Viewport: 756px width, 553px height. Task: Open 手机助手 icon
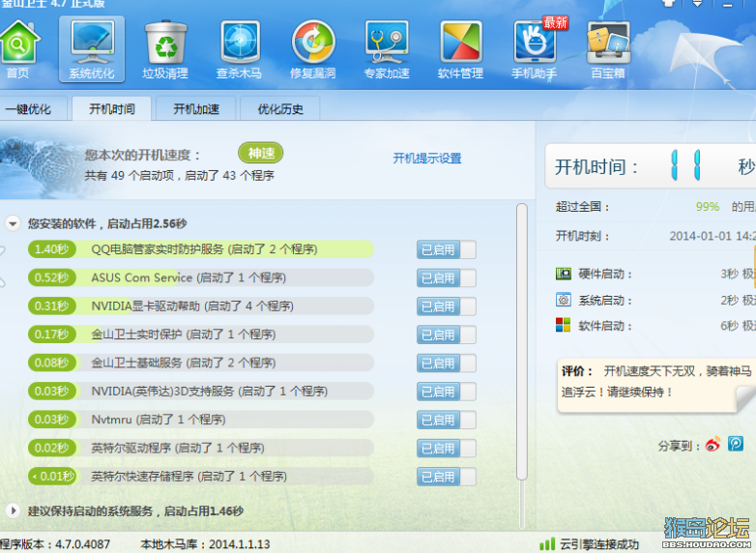pyautogui.click(x=535, y=48)
